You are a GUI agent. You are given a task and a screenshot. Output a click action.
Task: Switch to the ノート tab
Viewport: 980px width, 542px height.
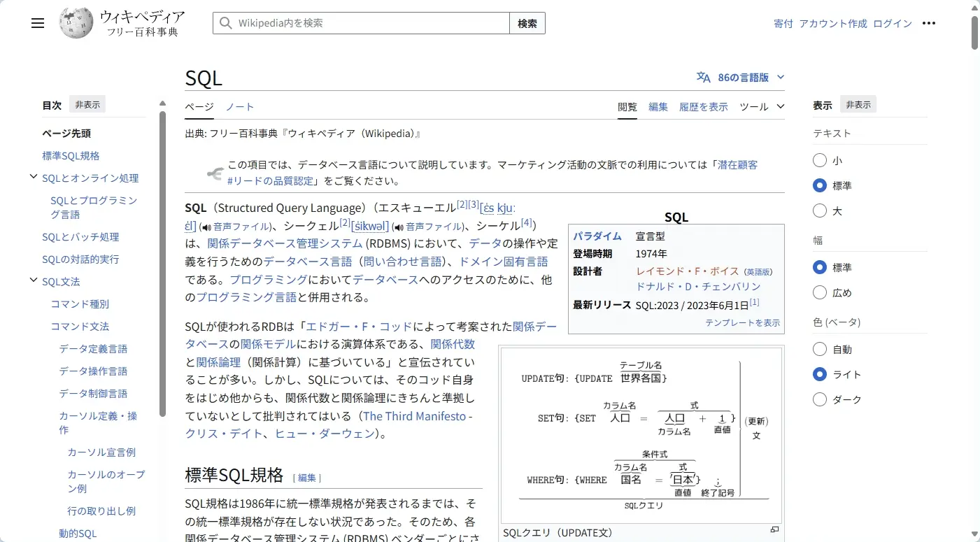[x=240, y=107]
